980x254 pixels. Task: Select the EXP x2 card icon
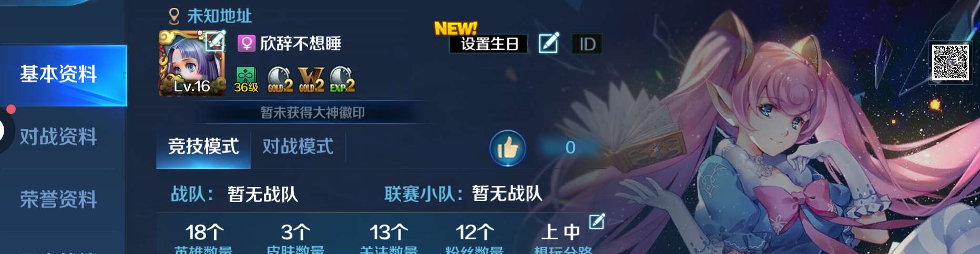(x=342, y=80)
